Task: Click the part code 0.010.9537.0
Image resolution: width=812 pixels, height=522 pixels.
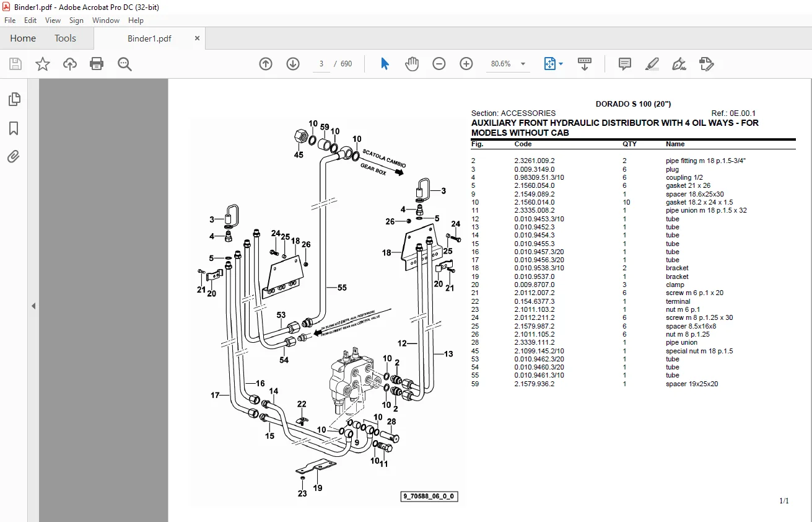Action: pos(535,276)
